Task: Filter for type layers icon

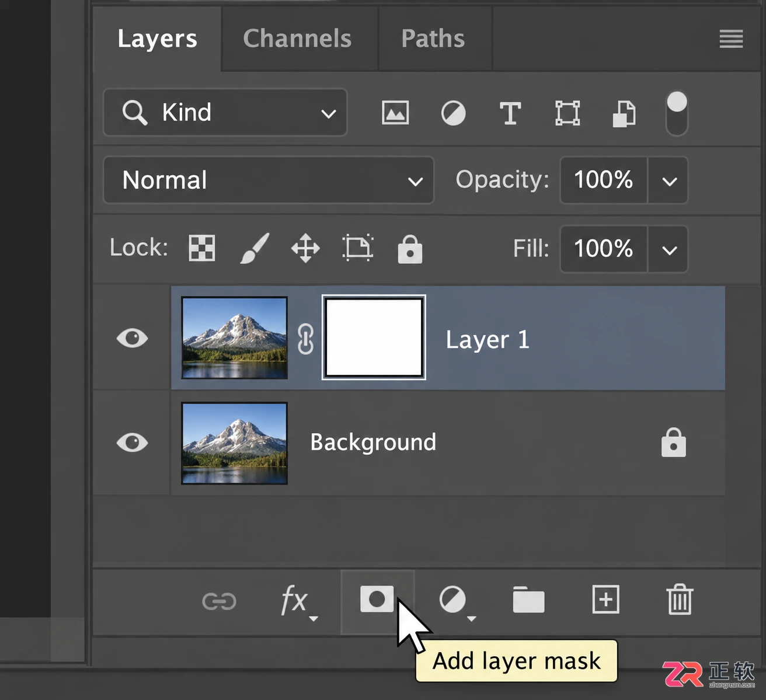Action: (x=510, y=113)
